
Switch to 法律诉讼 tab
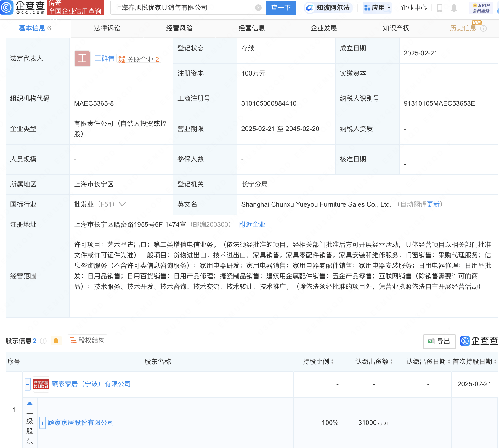coord(107,28)
